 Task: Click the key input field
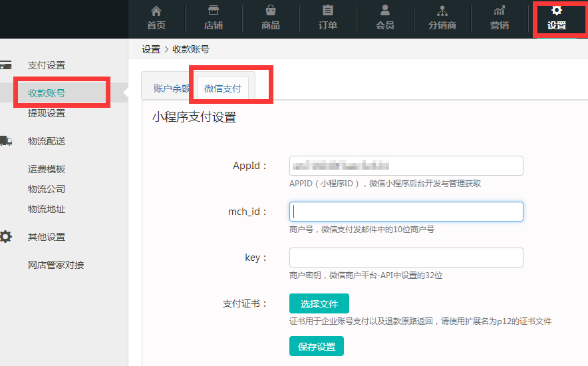[406, 258]
